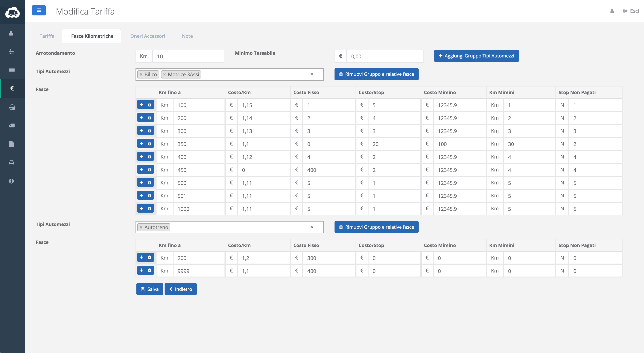Screen dimensions: 644x353
Task: Remove the Motrice 3Assi tag
Action: pyautogui.click(x=165, y=74)
